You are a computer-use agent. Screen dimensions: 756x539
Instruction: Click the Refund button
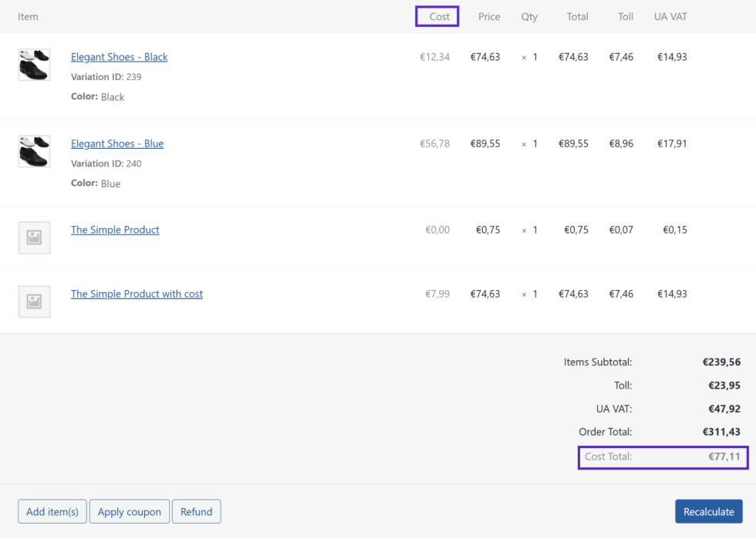tap(197, 512)
